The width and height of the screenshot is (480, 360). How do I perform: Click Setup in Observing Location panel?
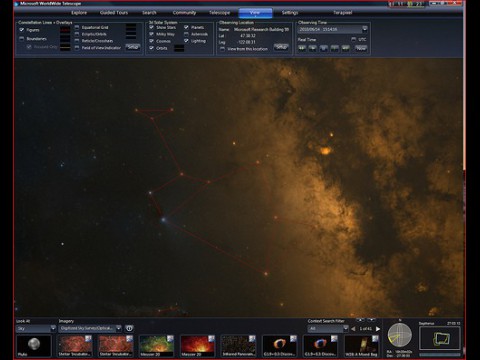(x=281, y=47)
